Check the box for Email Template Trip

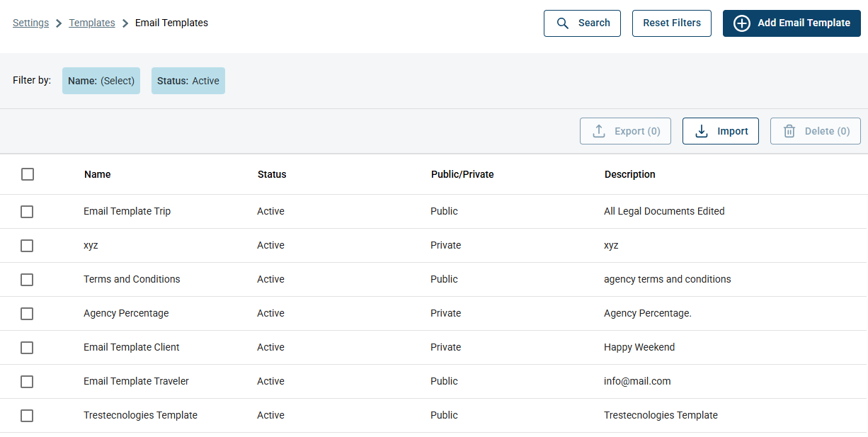coord(27,212)
